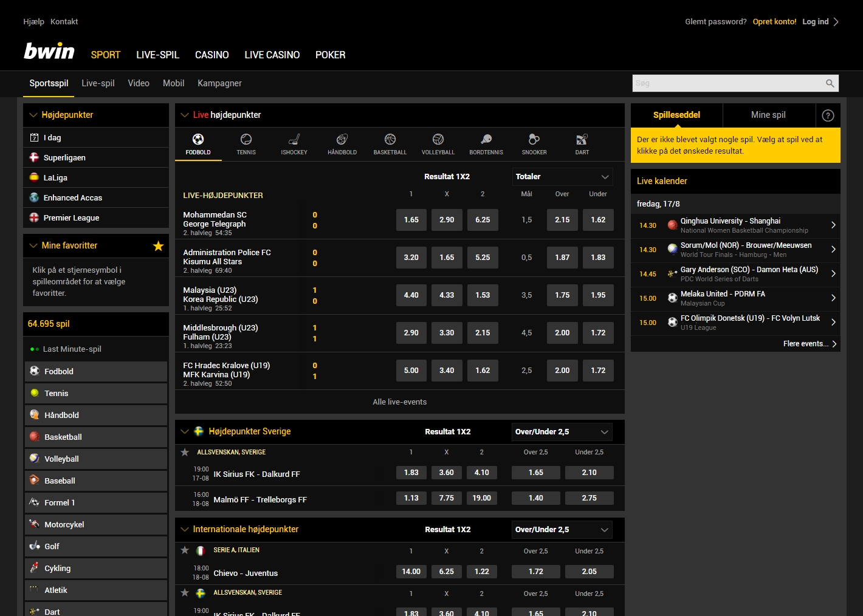Select the Tennis tab in live highlights
The width and height of the screenshot is (863, 616).
(x=246, y=144)
